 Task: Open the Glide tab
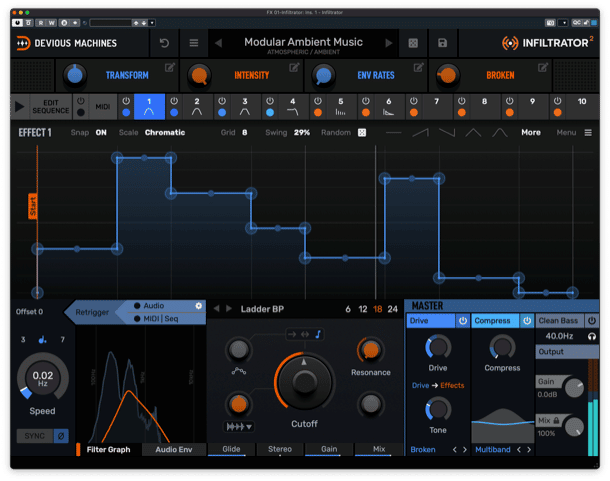pyautogui.click(x=231, y=449)
